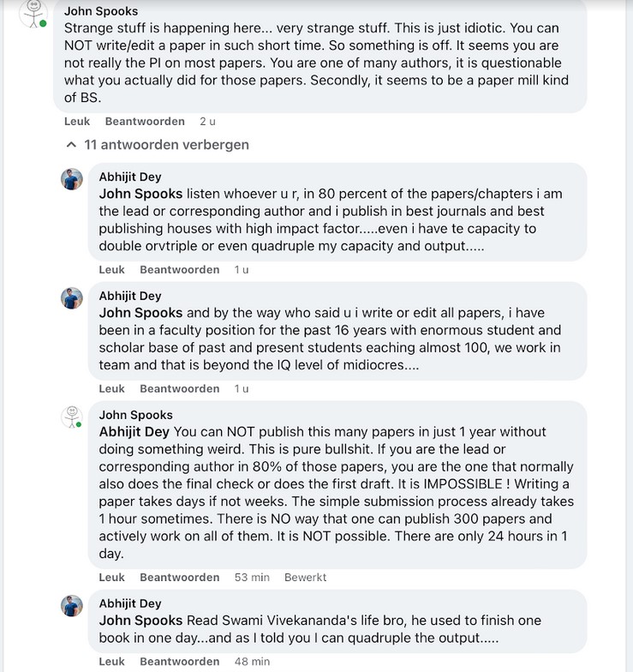
Task: Click the 53 min timestamp
Action: tap(252, 578)
